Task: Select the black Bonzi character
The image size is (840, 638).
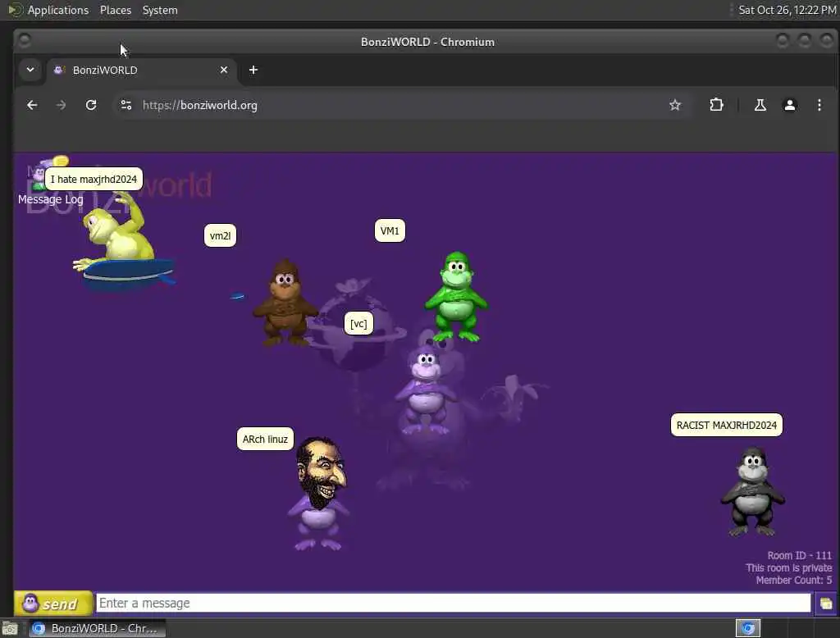Action: [x=753, y=492]
